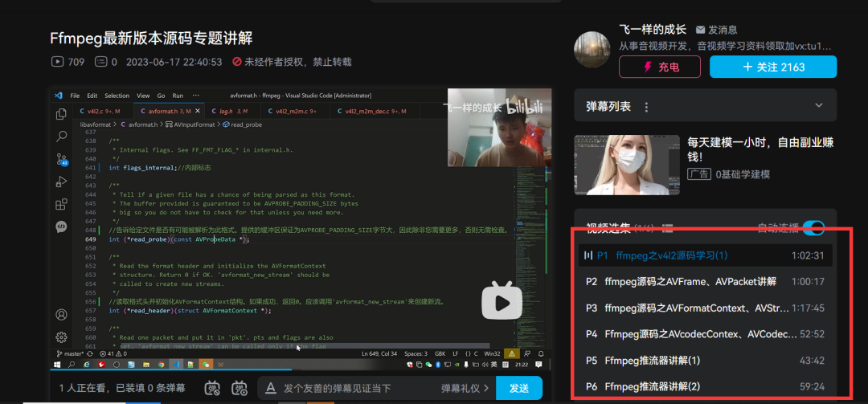The height and width of the screenshot is (404, 868).
Task: Open the danmaku settings icon
Action: point(240,388)
